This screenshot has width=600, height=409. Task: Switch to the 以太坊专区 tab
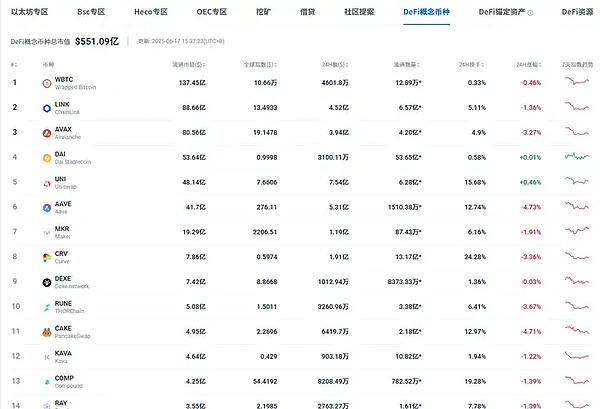point(29,14)
